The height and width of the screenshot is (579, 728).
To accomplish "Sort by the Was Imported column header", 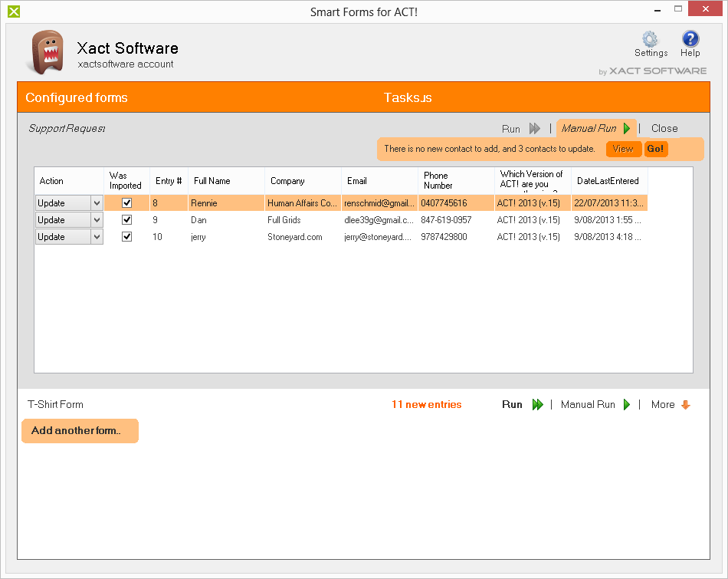I will (126, 181).
